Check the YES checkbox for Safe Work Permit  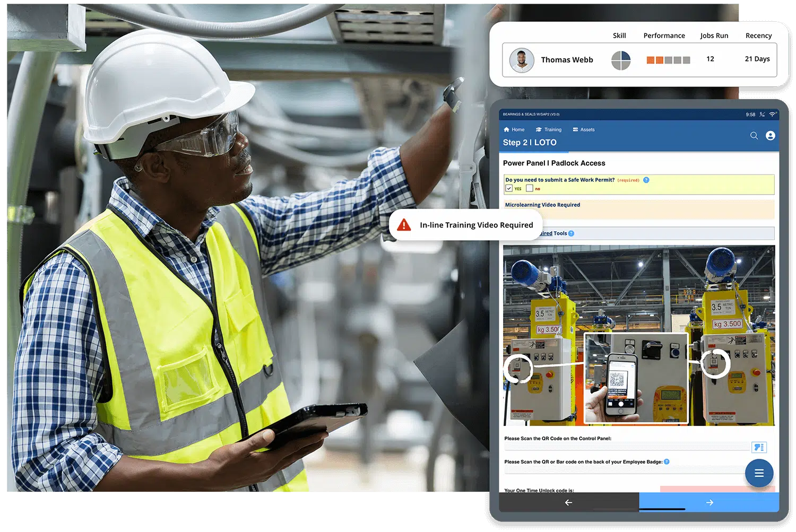point(509,188)
